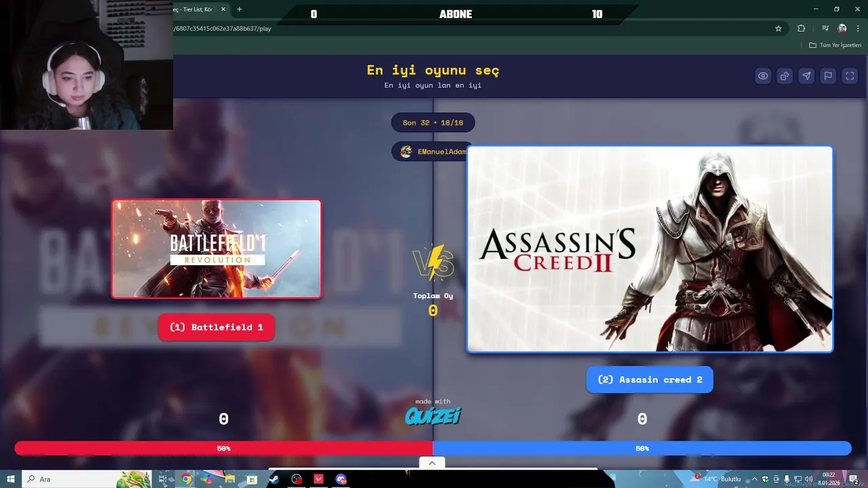Screen dimensions: 868x488
Task: Open the taskbar clock showing 00:22
Action: [829, 479]
